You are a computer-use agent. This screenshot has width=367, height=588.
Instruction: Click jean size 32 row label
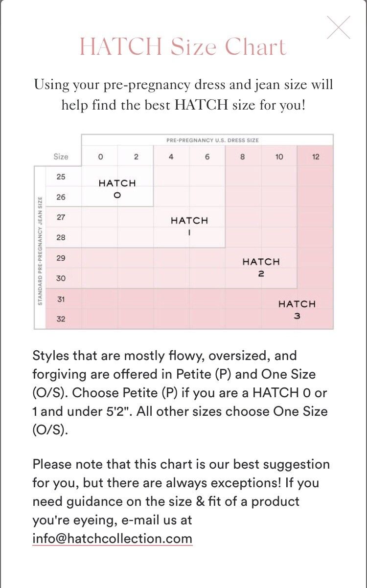[x=61, y=319]
